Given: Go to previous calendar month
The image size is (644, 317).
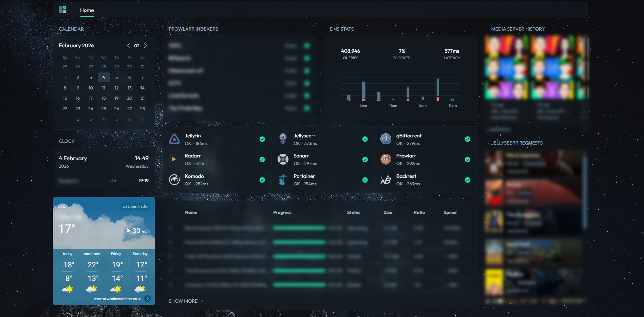Looking at the screenshot, I should pos(128,46).
